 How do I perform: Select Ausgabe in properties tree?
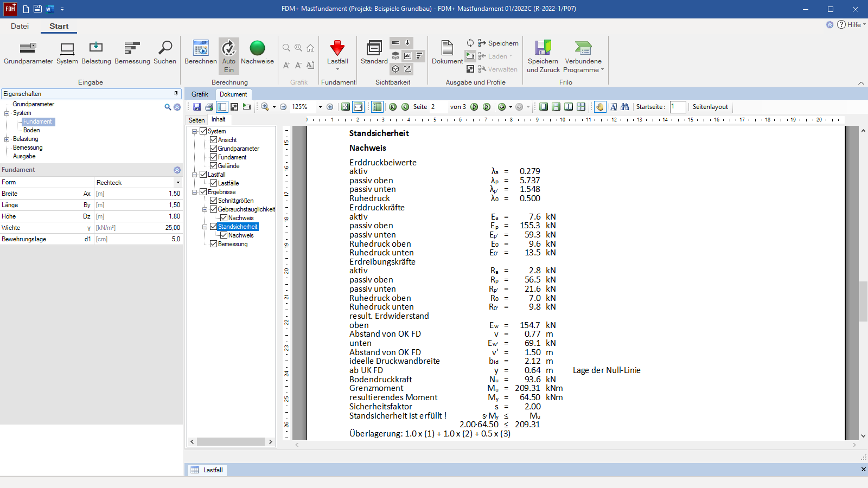click(24, 156)
